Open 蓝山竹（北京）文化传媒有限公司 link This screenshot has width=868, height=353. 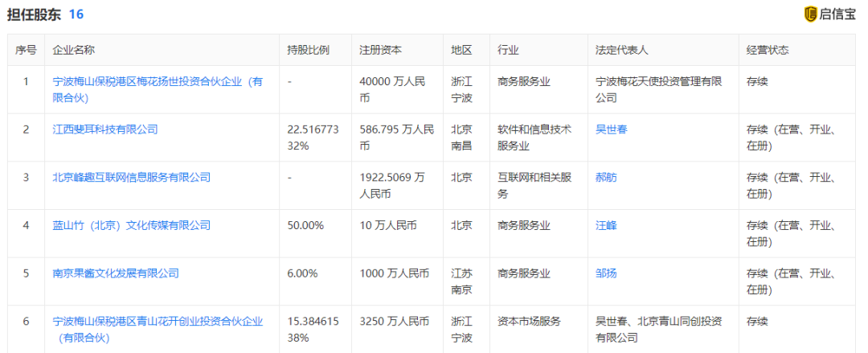pyautogui.click(x=131, y=225)
